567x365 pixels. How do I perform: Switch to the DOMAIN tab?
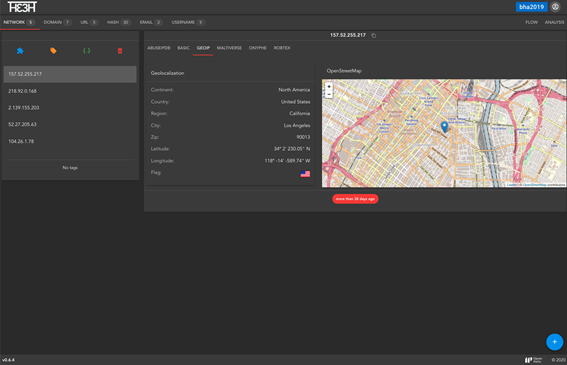pos(57,22)
